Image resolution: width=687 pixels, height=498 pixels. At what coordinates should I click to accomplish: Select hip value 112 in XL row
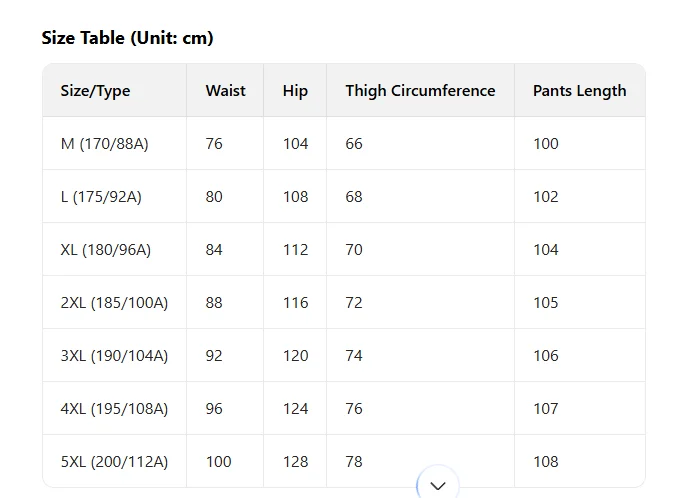pyautogui.click(x=295, y=250)
